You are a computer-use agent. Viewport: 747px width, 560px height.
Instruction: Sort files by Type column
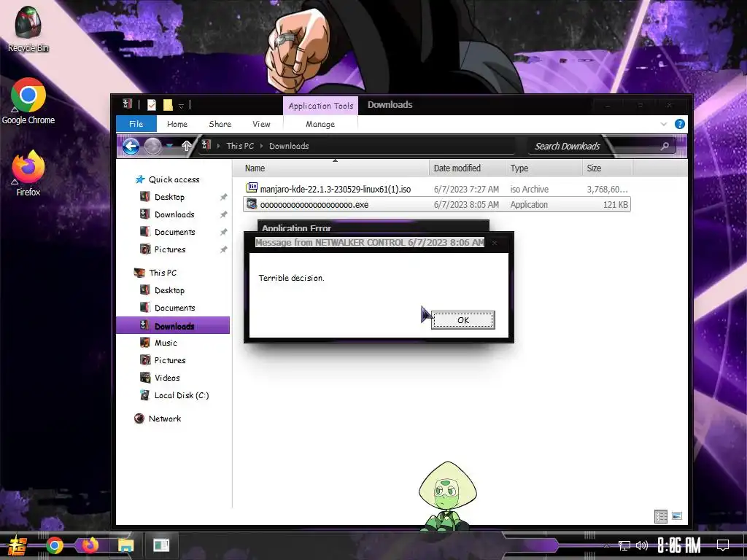[x=544, y=168]
